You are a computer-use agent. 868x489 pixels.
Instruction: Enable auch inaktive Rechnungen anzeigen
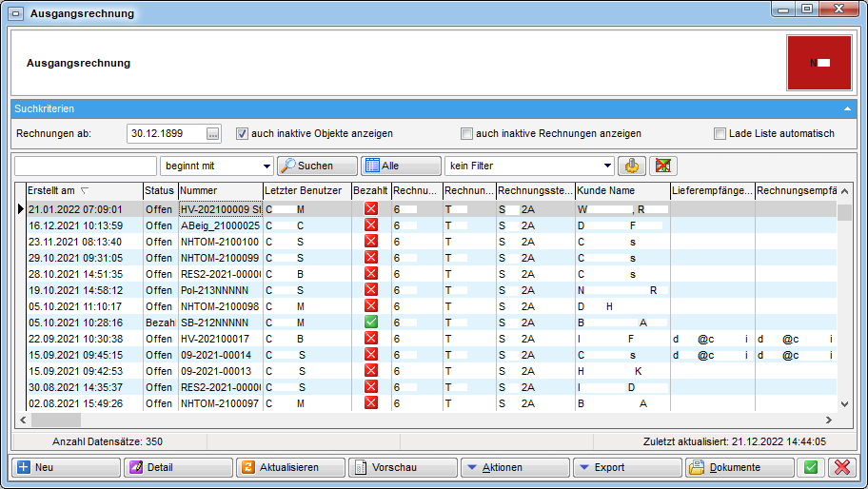coord(466,133)
